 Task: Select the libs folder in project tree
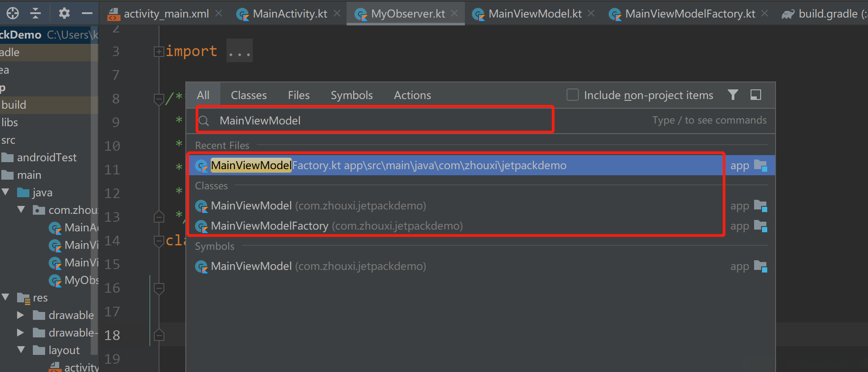(10, 122)
